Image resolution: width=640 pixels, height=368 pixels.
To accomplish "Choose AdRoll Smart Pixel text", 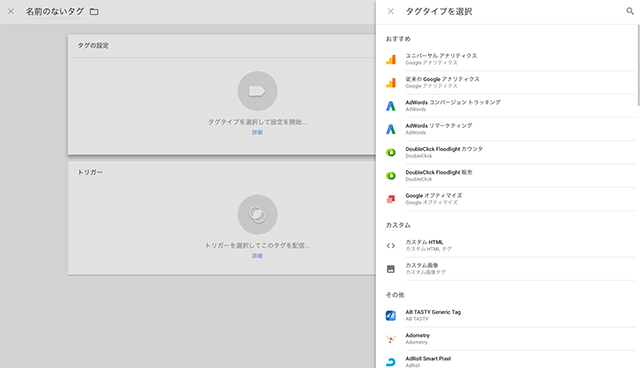I will (428, 359).
